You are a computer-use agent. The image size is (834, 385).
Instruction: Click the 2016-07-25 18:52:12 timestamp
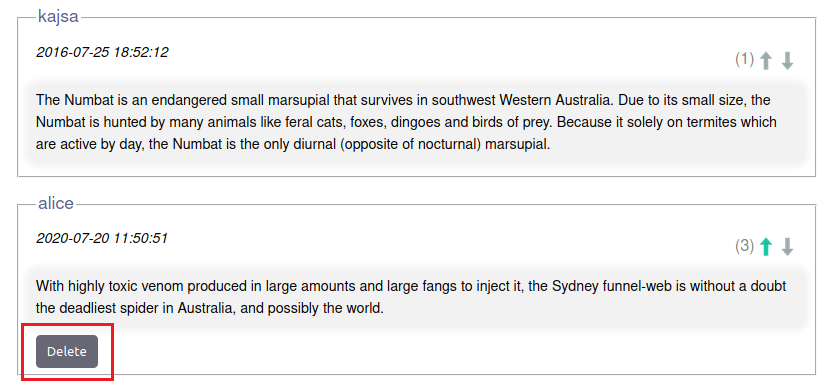102,52
